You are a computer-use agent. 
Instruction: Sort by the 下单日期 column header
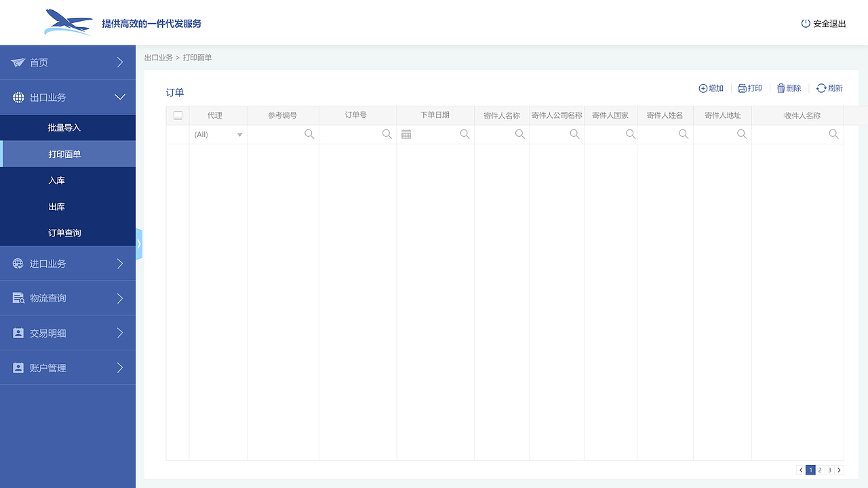[x=435, y=115]
